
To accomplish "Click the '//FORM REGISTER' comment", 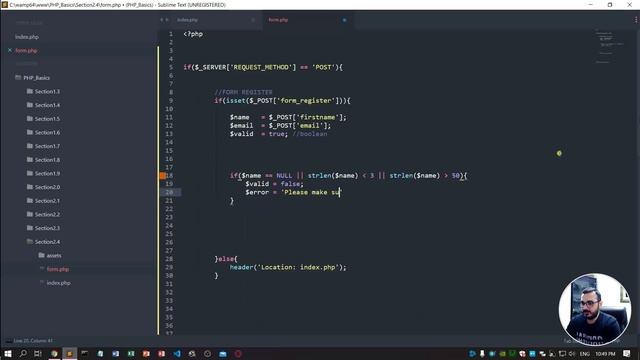I will (x=243, y=92).
